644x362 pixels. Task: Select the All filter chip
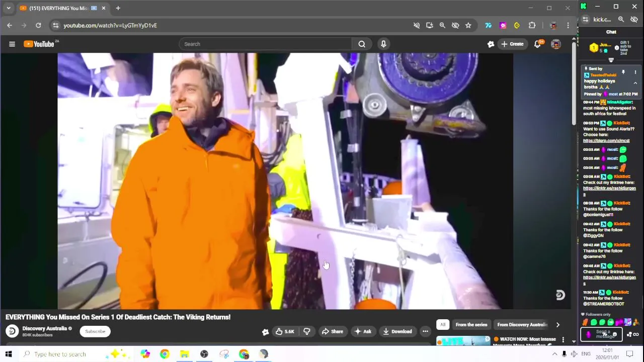443,325
